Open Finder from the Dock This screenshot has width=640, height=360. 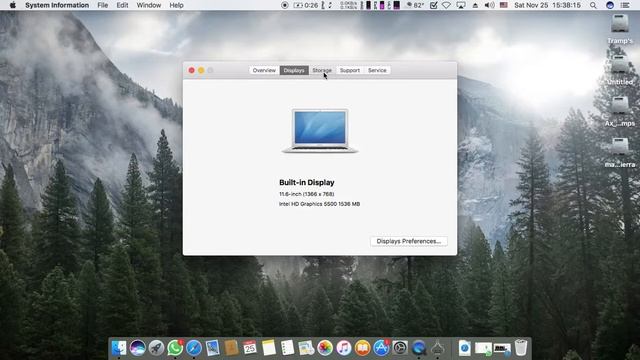[x=119, y=348]
